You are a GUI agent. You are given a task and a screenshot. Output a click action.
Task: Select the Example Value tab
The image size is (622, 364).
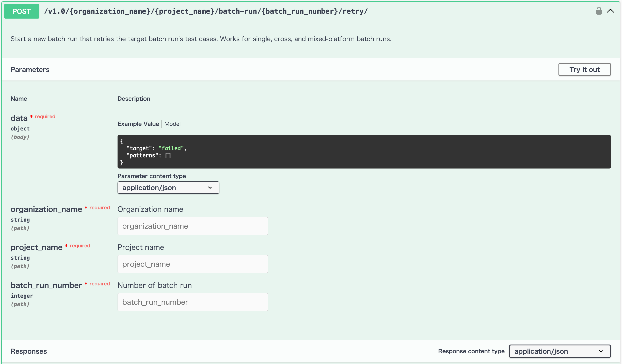(x=138, y=124)
